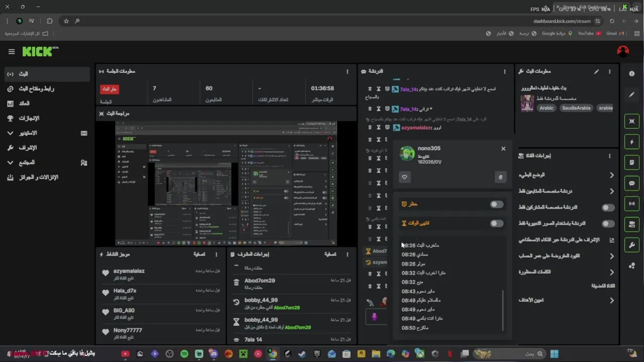644x362 pixels.
Task: Click the pencil icon on right sidebar
Action: (632, 95)
